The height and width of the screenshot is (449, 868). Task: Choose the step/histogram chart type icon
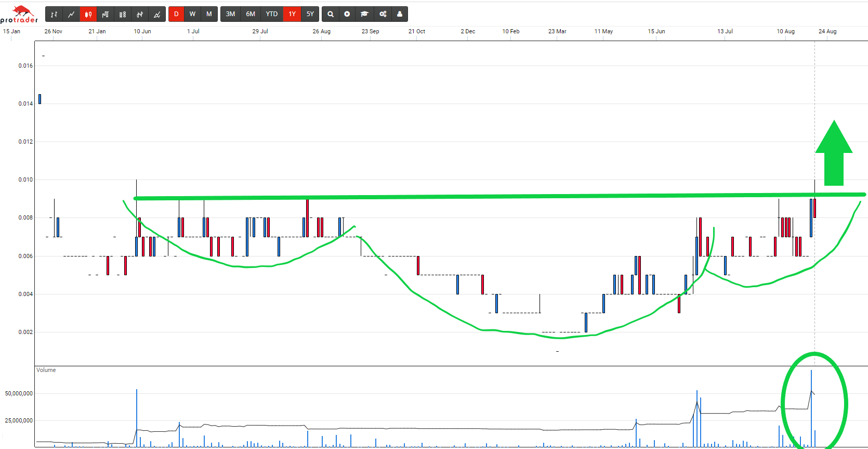click(106, 14)
